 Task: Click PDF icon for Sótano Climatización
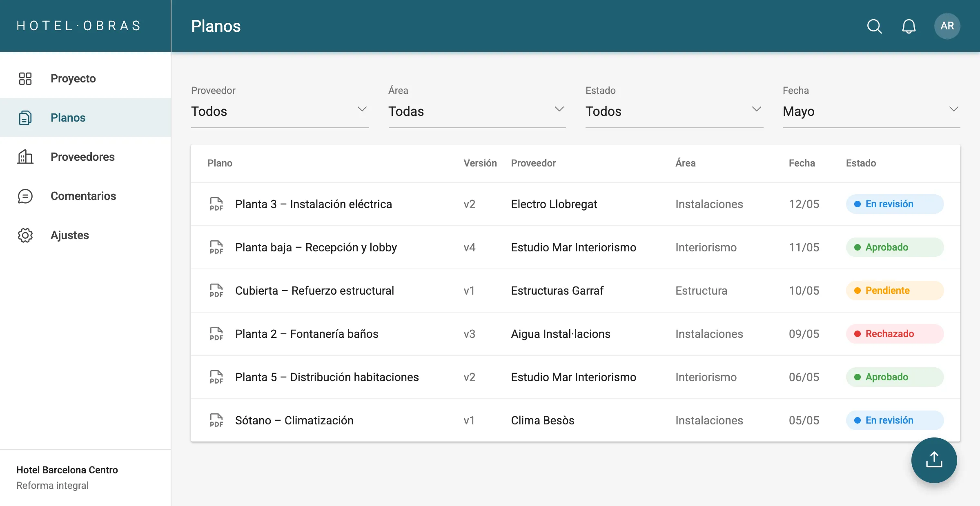216,420
